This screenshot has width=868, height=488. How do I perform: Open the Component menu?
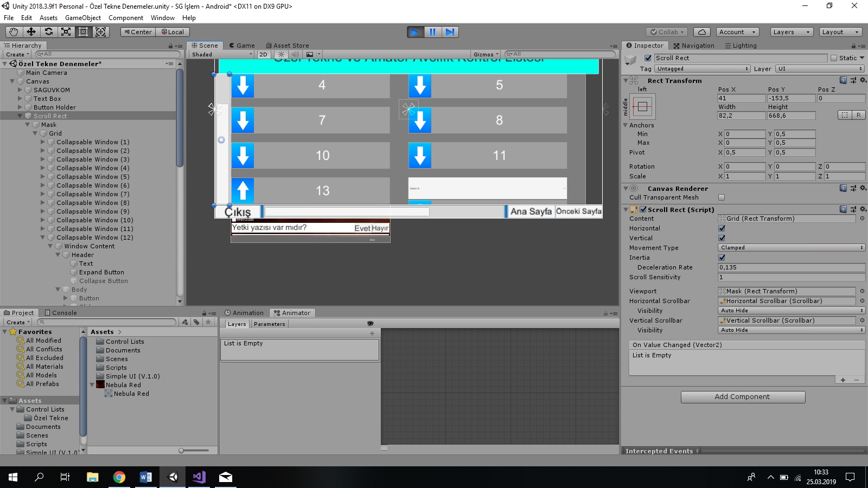click(126, 18)
